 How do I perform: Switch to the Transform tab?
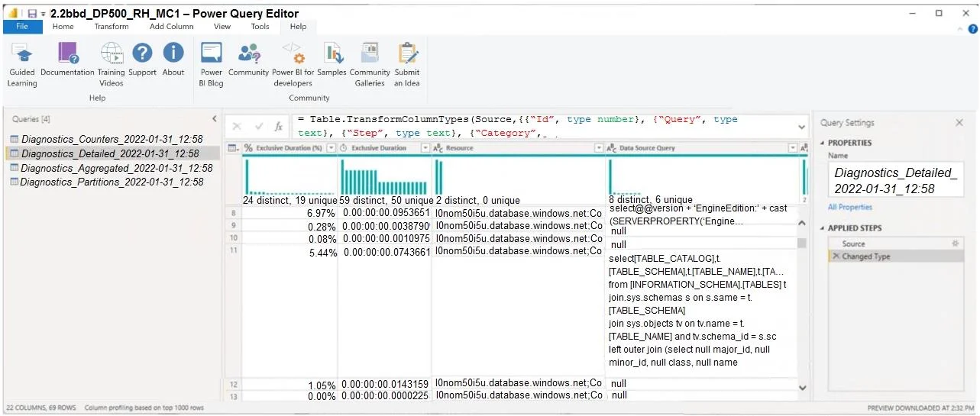(x=112, y=26)
